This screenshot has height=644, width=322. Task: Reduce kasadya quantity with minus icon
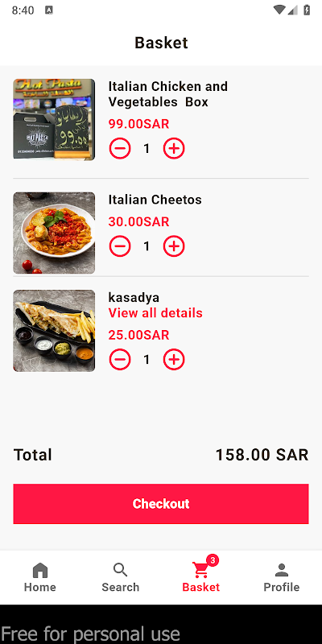click(120, 360)
